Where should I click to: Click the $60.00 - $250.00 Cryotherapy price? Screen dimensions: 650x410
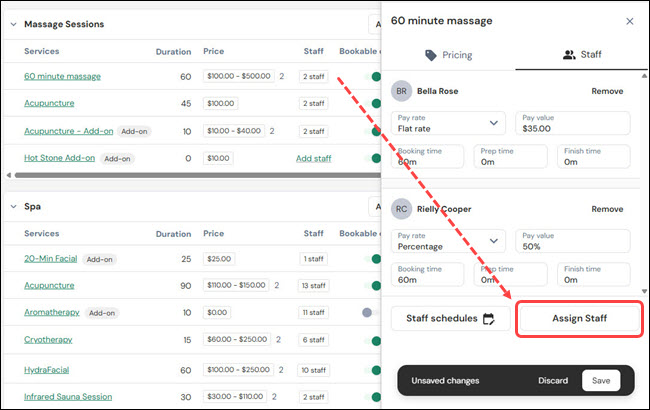point(237,340)
